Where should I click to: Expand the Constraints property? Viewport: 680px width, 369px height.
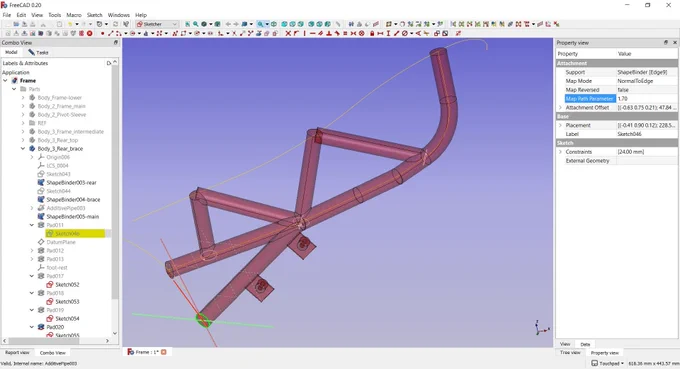click(x=560, y=152)
